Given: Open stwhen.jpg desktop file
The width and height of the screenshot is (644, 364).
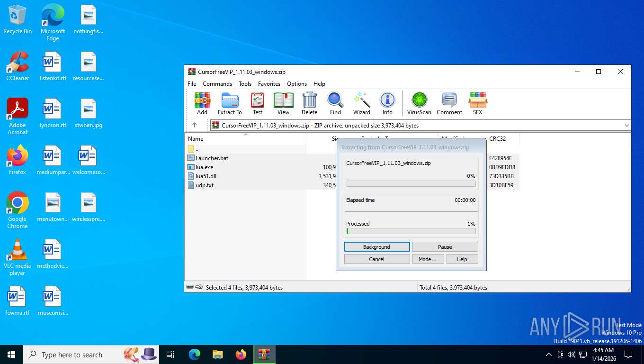Looking at the screenshot, I should 88,113.
